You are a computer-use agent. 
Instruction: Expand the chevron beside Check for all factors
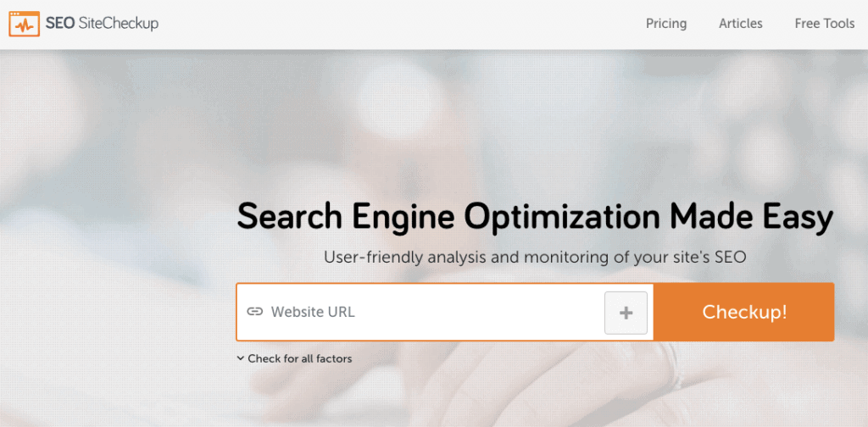click(241, 358)
